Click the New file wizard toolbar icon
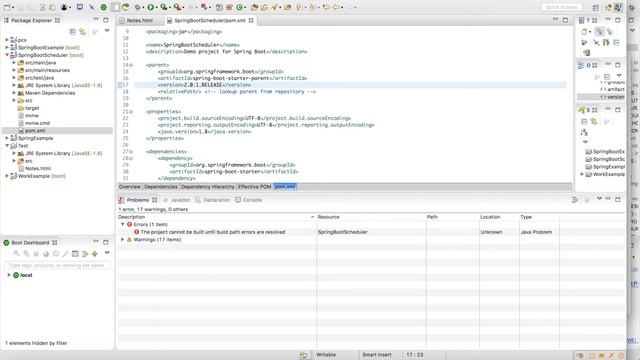 coord(7,7)
